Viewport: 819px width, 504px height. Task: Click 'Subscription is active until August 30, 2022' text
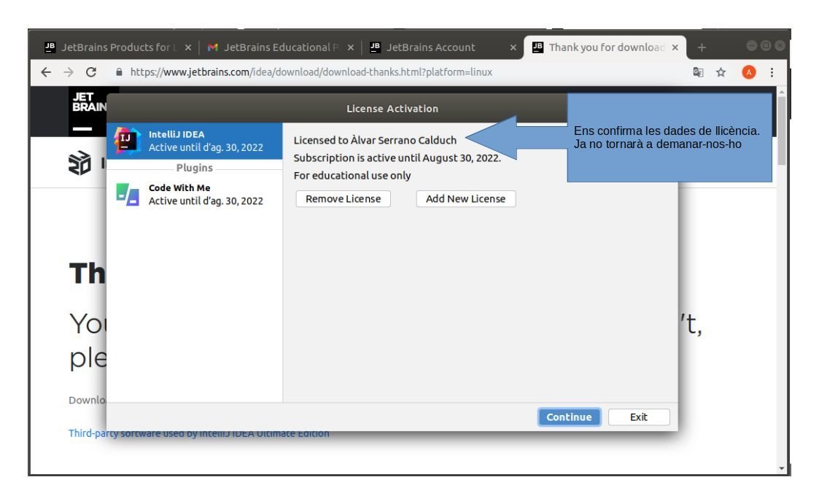397,158
